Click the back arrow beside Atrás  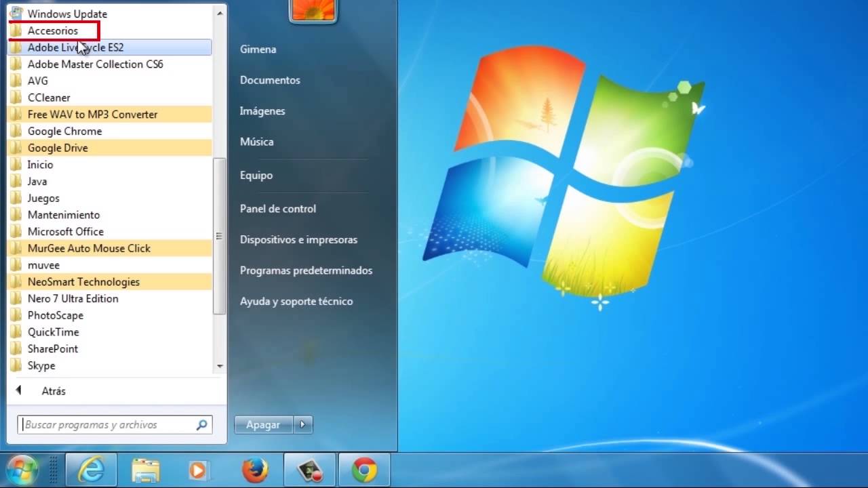18,390
